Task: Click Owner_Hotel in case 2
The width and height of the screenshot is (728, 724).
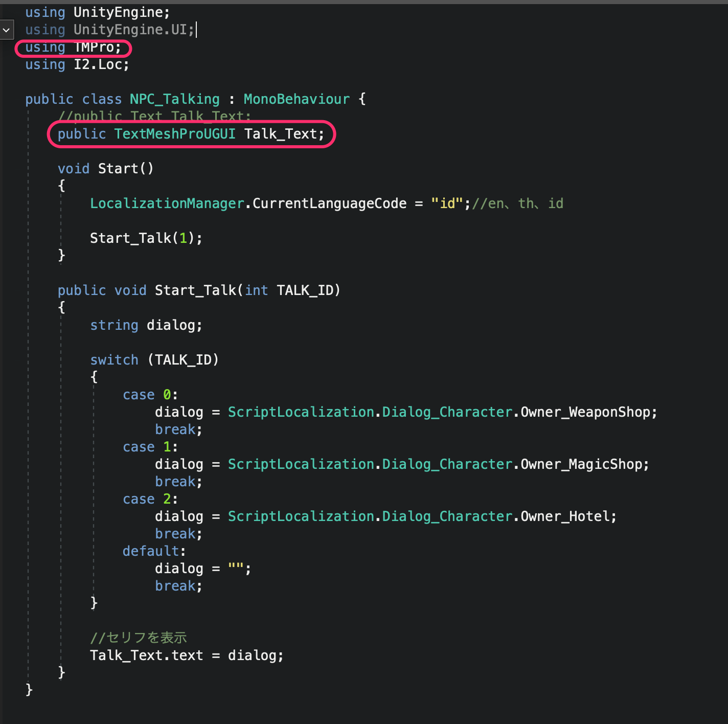Action: click(567, 516)
